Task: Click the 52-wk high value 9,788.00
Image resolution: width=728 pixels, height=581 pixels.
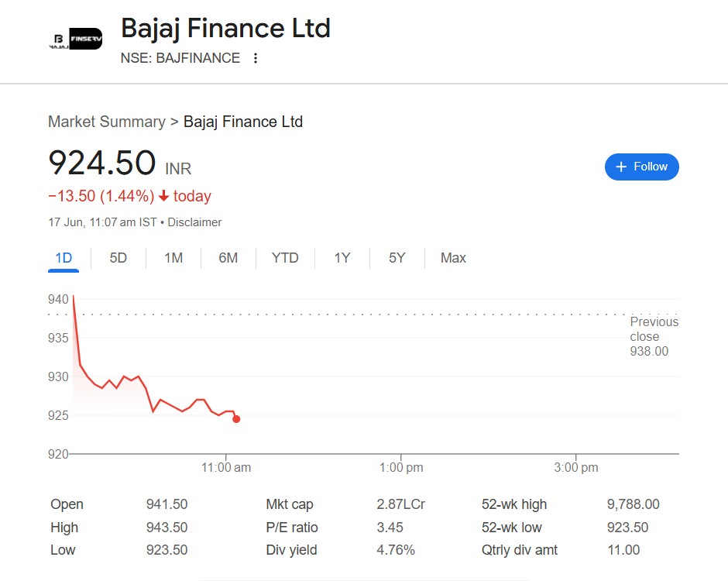Action: pos(633,504)
